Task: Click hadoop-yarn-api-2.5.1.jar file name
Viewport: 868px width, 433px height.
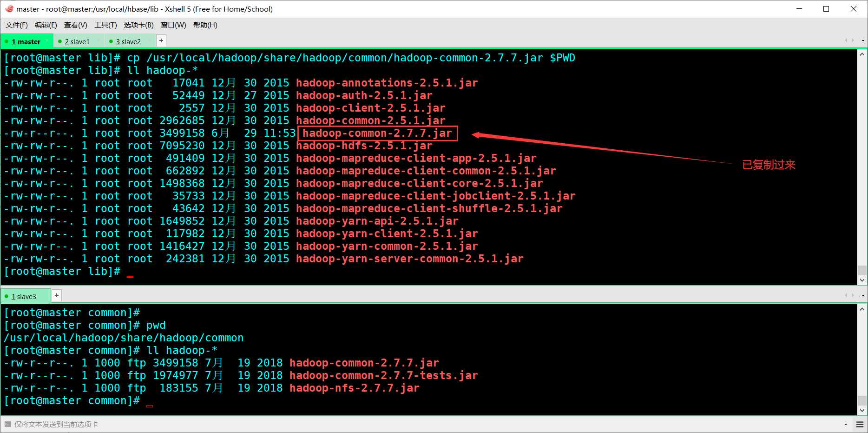Action: click(377, 221)
